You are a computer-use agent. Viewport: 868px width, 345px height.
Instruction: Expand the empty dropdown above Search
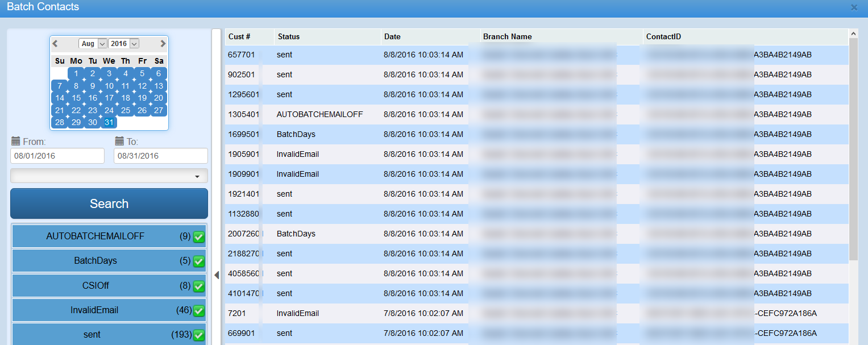109,176
